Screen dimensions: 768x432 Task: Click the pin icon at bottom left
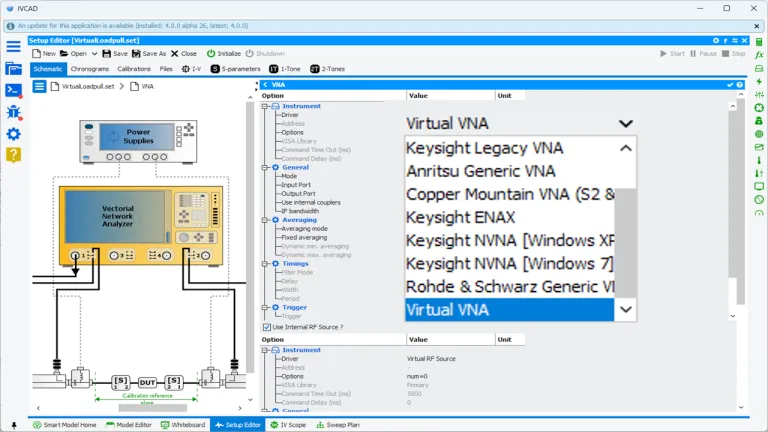pos(14,425)
